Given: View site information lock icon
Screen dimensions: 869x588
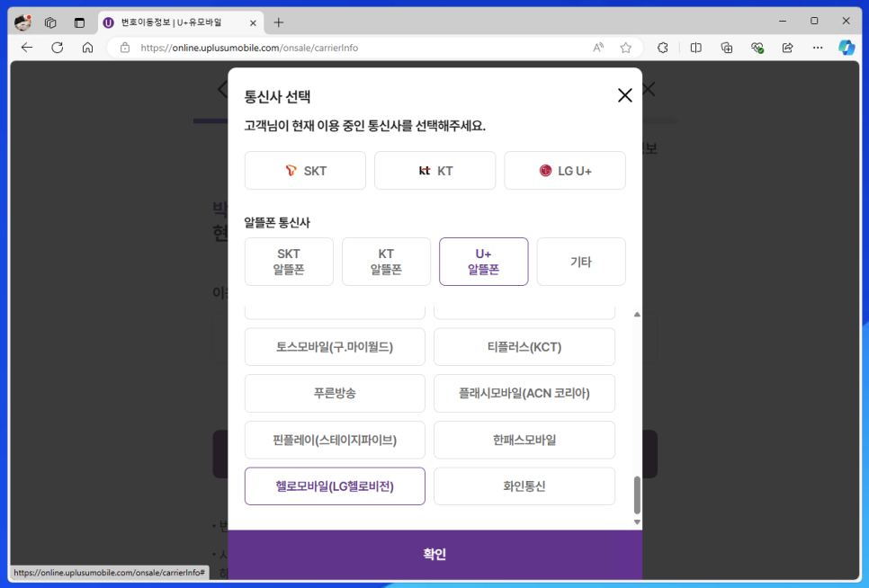Looking at the screenshot, I should point(125,48).
